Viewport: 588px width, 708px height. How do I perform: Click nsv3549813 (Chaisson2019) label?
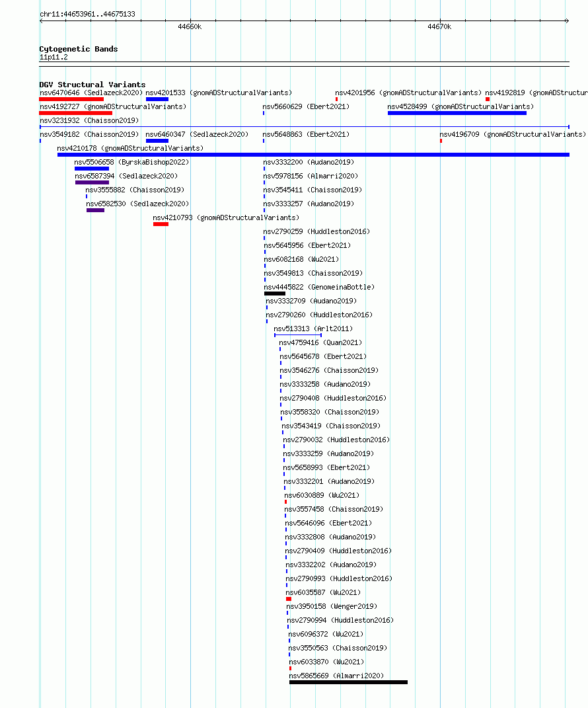click(x=313, y=273)
